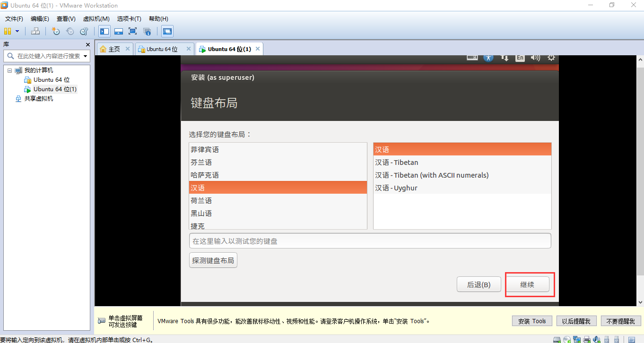Select 汉语 variant in the right list
This screenshot has height=343, width=644.
[462, 149]
